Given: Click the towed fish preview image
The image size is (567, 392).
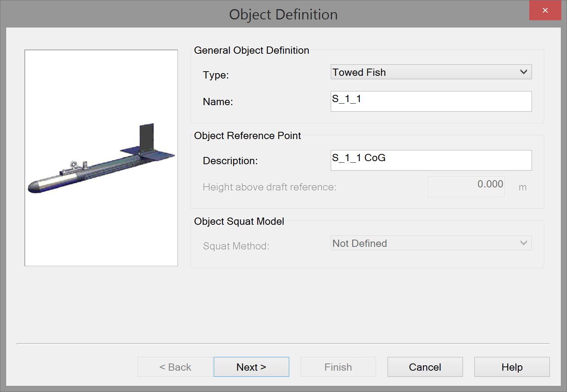Looking at the screenshot, I should tap(101, 158).
